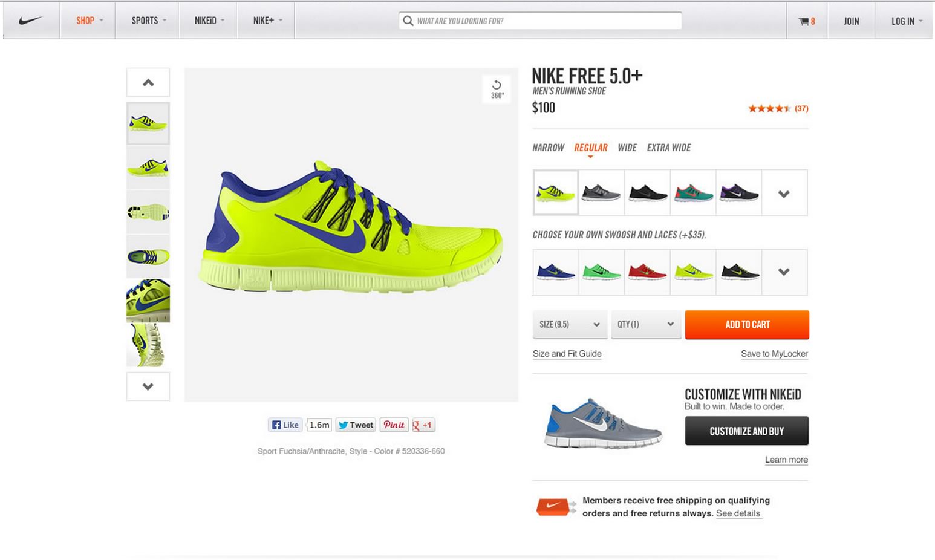Open the shopping cart icon
The height and width of the screenshot is (560, 935).
point(806,21)
